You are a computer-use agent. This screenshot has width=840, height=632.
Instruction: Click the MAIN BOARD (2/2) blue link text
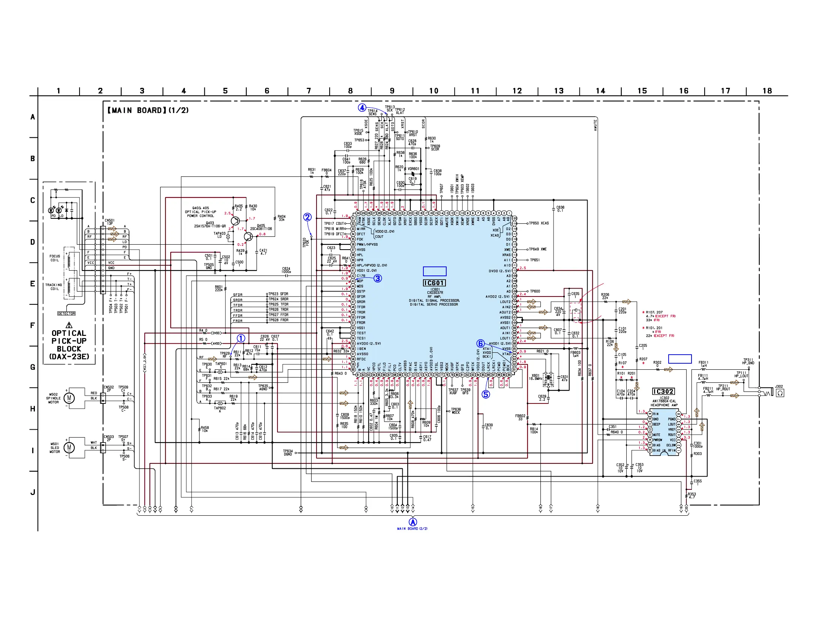412,529
